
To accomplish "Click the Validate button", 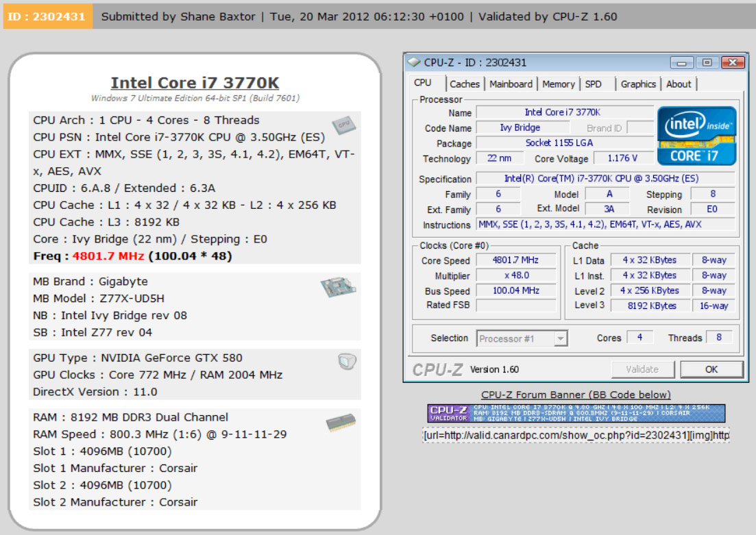I will [x=642, y=369].
